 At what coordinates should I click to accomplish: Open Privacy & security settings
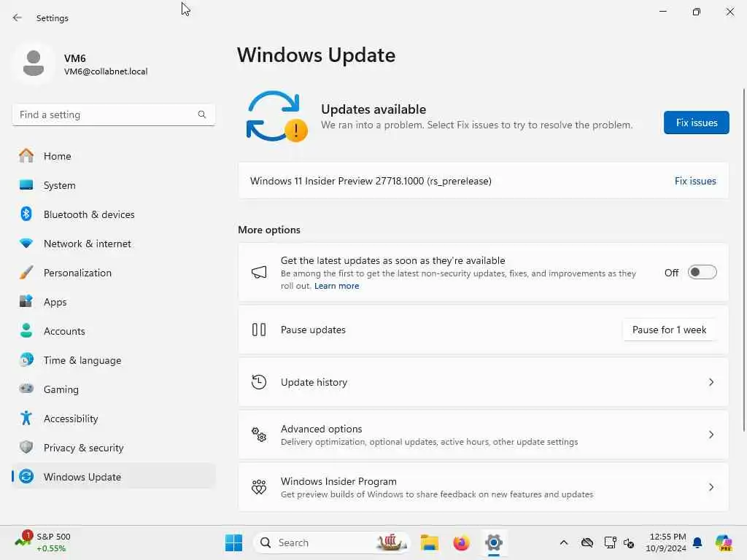(113, 448)
